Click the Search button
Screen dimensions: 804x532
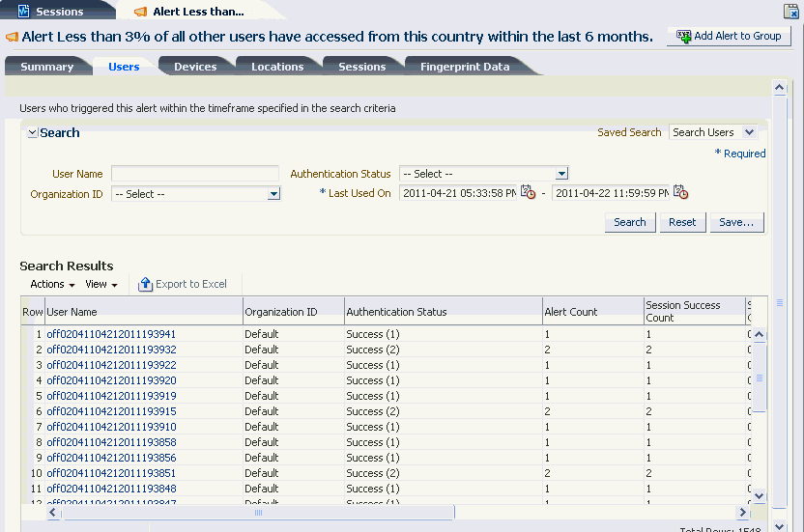pyautogui.click(x=630, y=222)
